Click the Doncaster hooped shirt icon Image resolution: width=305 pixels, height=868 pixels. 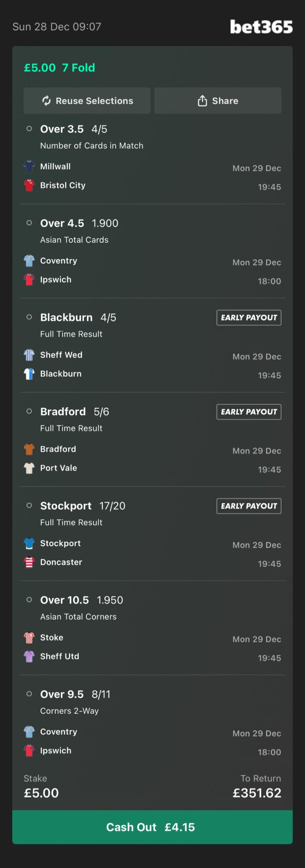[29, 562]
